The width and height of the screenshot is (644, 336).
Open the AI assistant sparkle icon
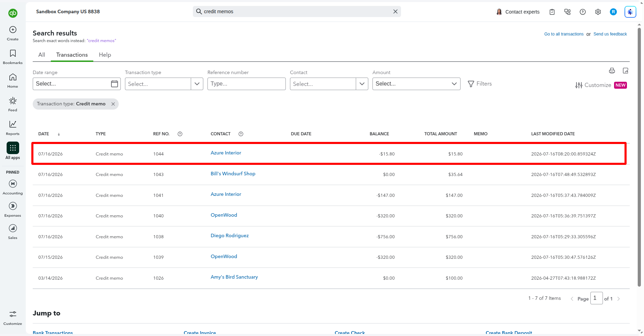pos(630,12)
